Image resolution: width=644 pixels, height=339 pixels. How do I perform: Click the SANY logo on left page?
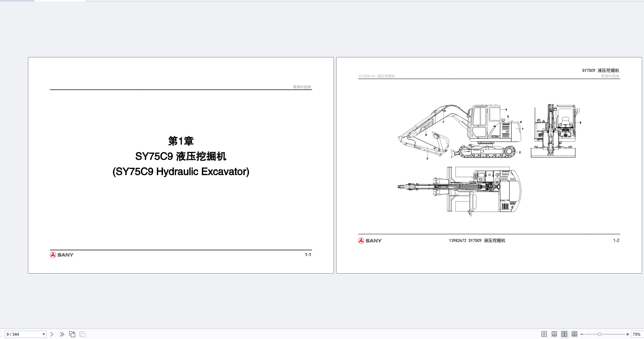[62, 255]
